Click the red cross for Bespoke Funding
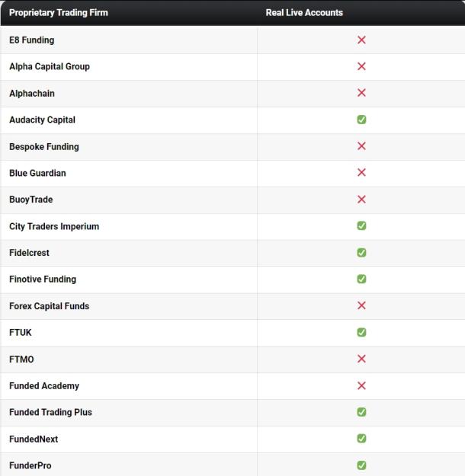 click(361, 146)
